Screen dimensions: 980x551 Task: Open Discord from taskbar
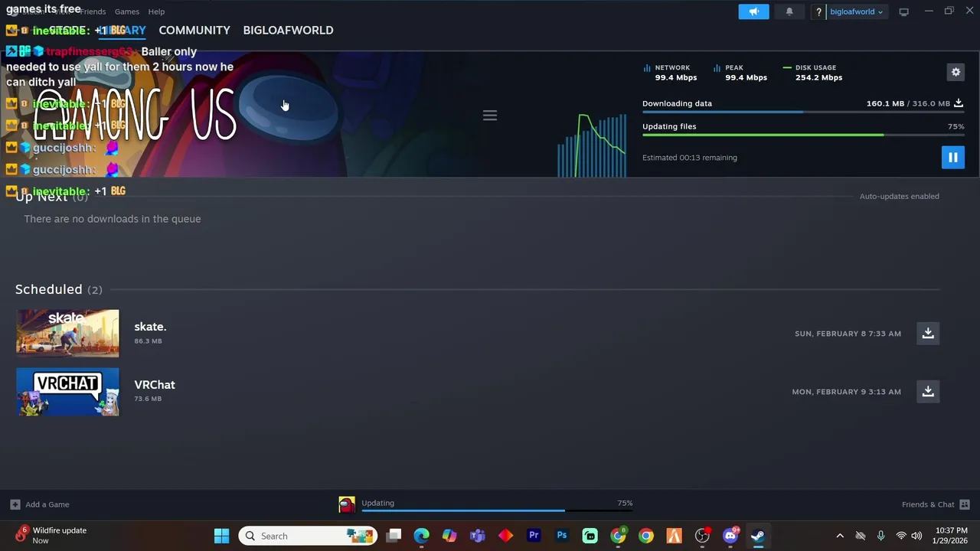pos(730,536)
